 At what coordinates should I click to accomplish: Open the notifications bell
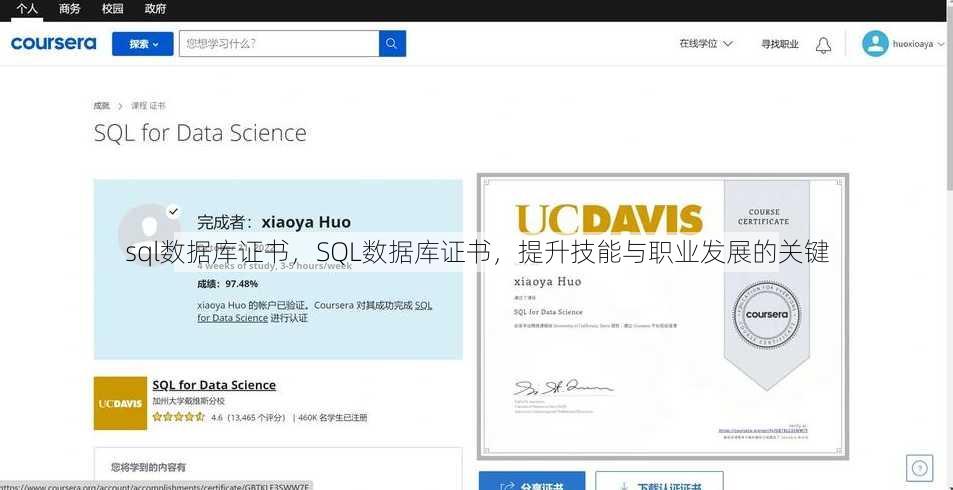[824, 45]
